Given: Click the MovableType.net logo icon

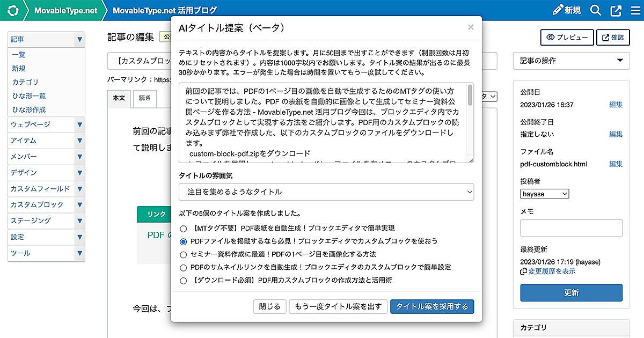Looking at the screenshot, I should (x=13, y=10).
